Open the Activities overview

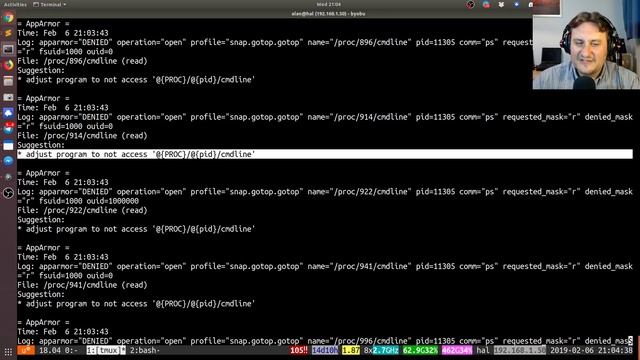(15, 4)
